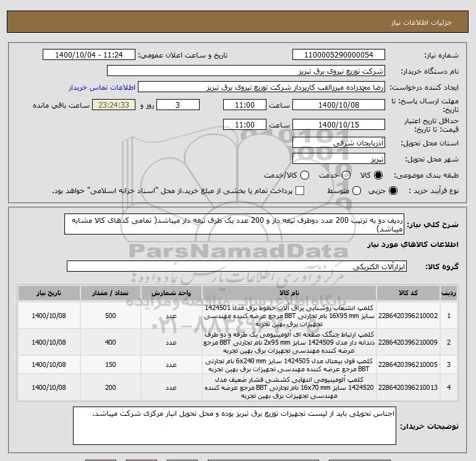Click the need number field 1100005290000054
The height and width of the screenshot is (461, 476).
[339, 55]
